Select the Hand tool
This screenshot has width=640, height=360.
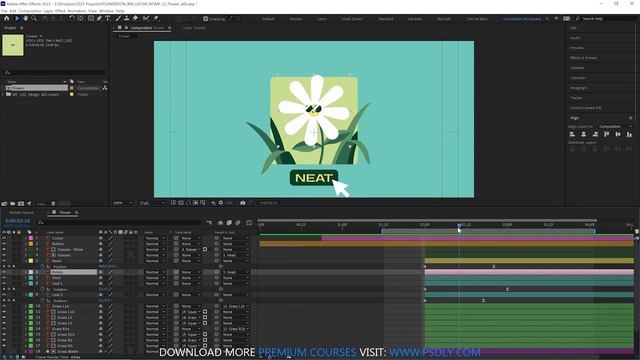(25, 18)
